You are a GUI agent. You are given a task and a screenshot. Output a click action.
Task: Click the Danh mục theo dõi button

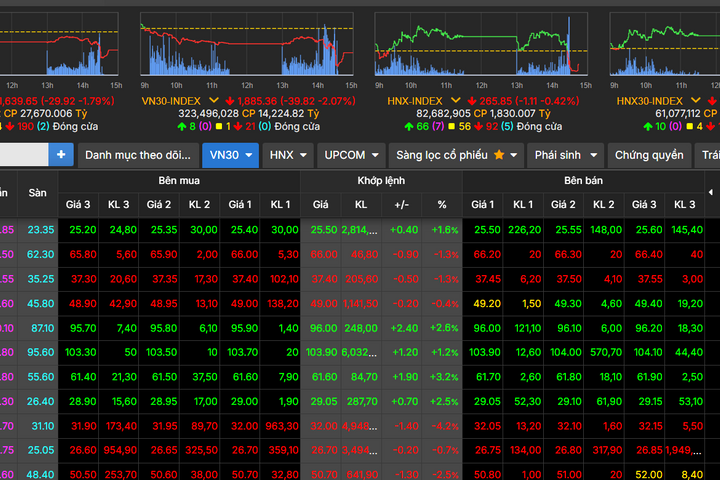point(137,155)
